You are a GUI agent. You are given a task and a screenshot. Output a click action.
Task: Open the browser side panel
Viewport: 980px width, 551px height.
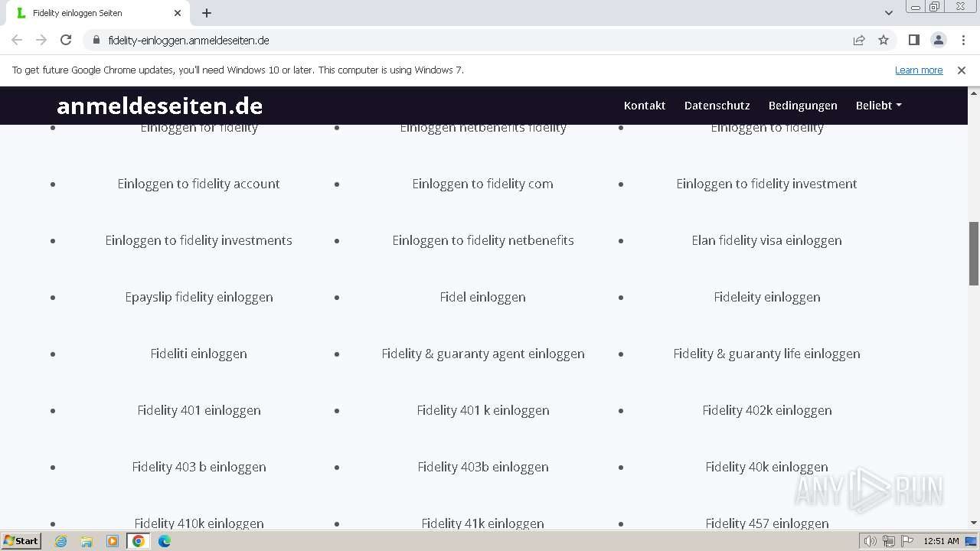coord(913,40)
